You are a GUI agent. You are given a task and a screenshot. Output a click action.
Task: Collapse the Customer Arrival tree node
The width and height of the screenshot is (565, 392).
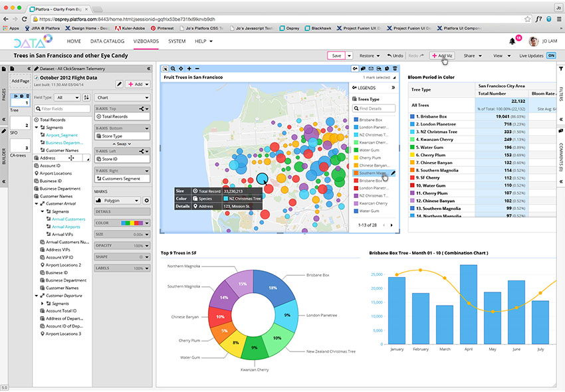tap(36, 204)
